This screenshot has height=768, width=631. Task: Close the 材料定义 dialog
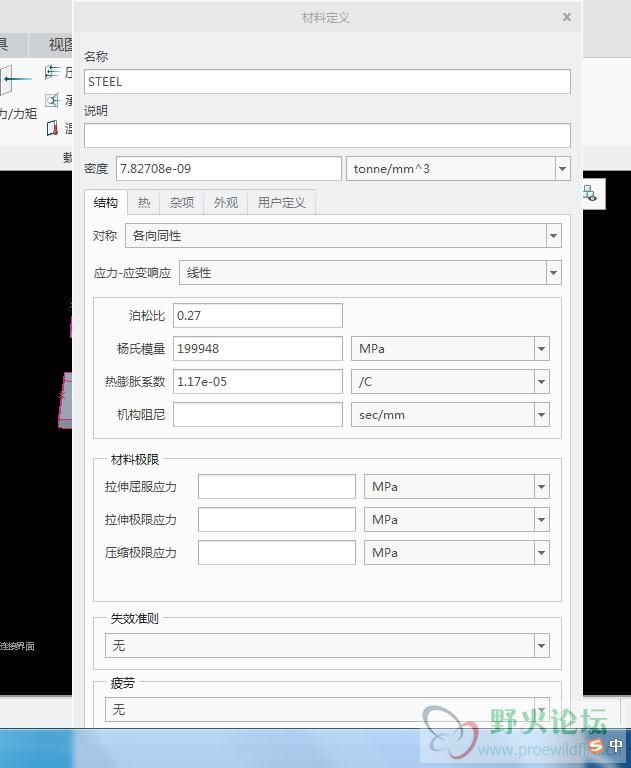point(567,17)
